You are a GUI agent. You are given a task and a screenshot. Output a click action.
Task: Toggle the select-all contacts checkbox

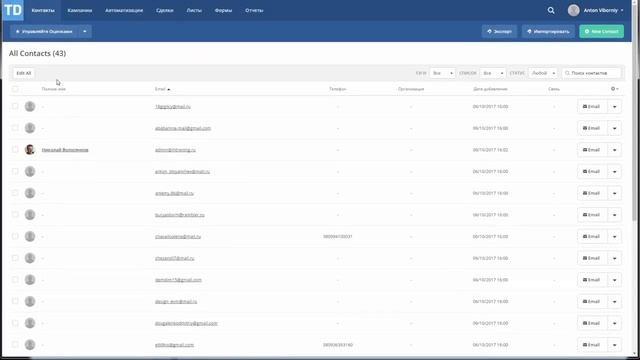click(15, 89)
